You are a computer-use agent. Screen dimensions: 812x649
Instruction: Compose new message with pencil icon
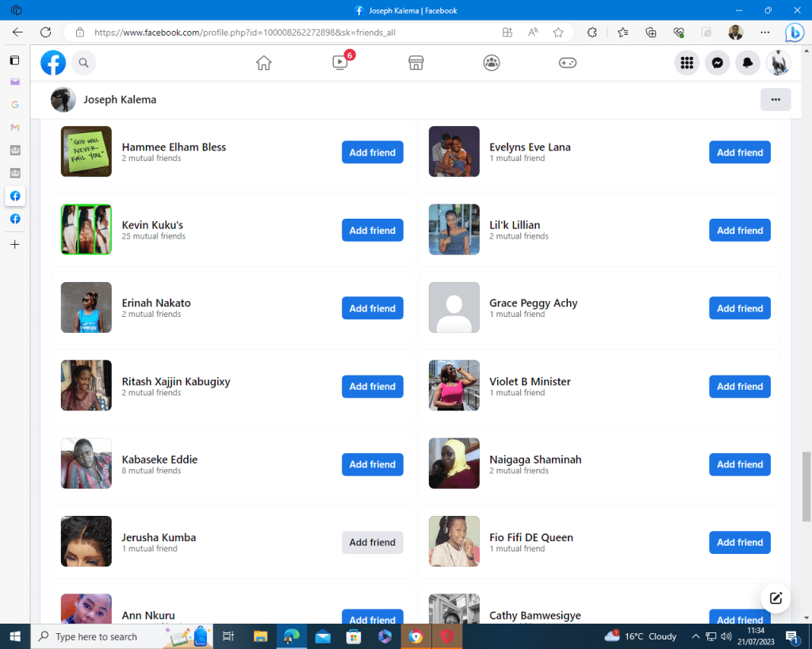(776, 598)
